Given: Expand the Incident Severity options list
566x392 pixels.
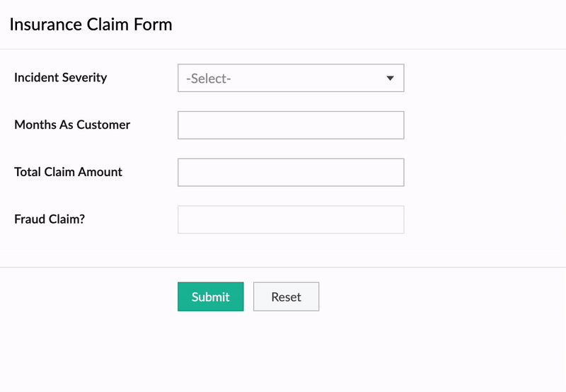Looking at the screenshot, I should tap(290, 79).
